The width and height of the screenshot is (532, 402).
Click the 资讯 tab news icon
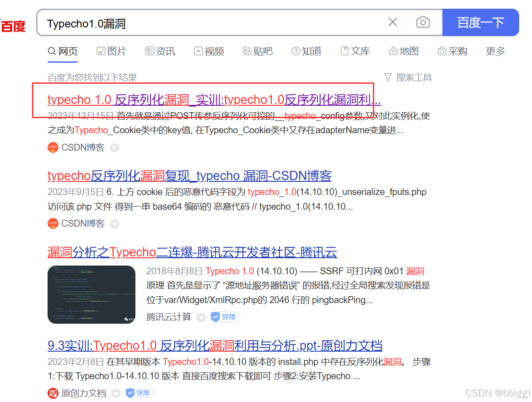(x=149, y=51)
